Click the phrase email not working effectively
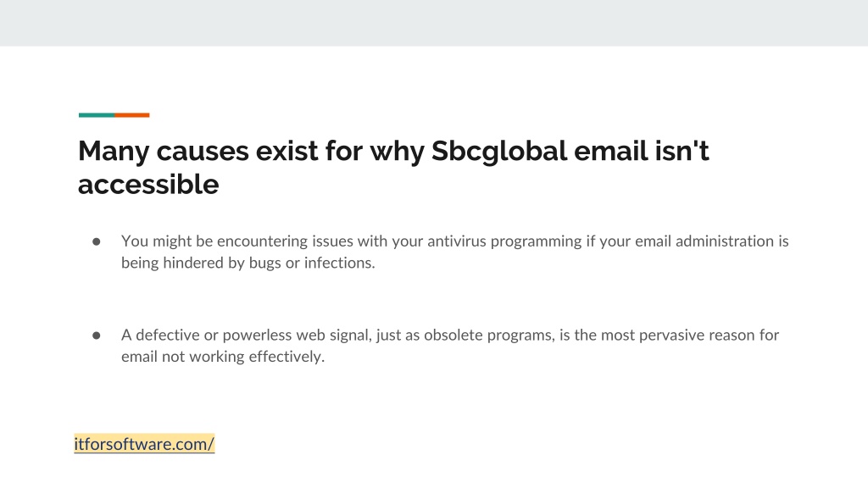 click(223, 357)
